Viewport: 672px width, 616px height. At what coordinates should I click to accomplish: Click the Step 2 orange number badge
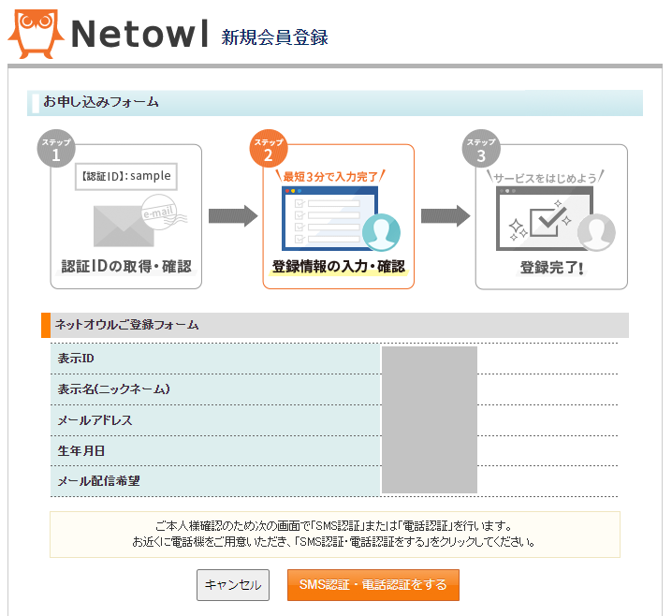point(269,148)
